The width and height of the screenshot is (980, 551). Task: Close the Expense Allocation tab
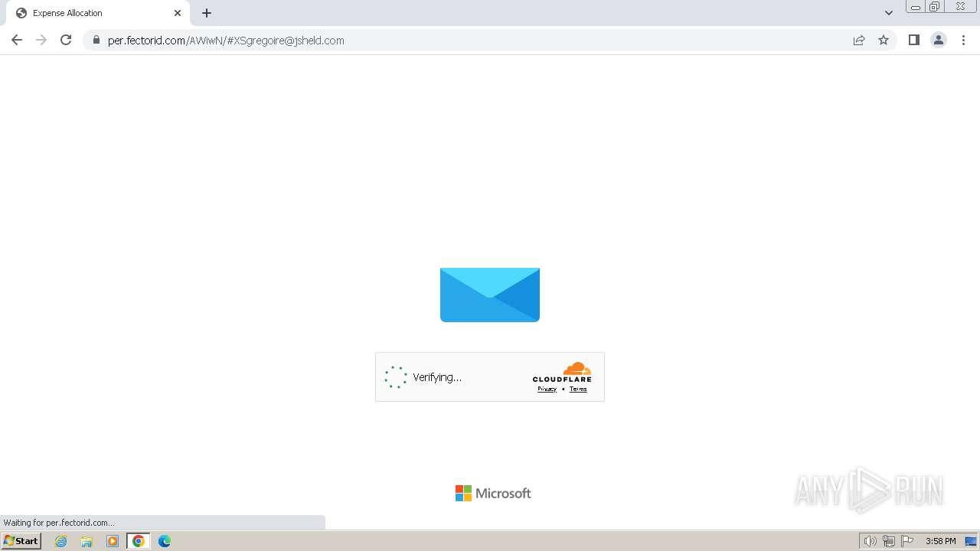[178, 13]
